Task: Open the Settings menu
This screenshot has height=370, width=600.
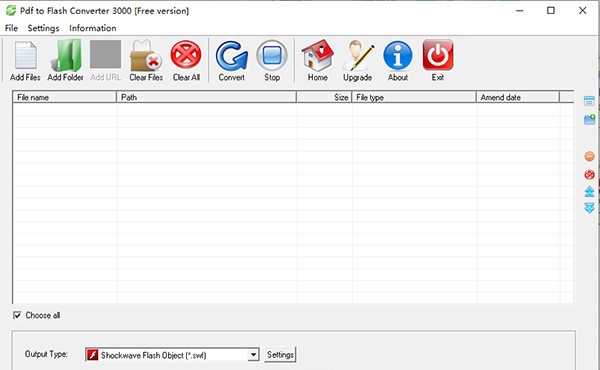Action: coord(43,28)
